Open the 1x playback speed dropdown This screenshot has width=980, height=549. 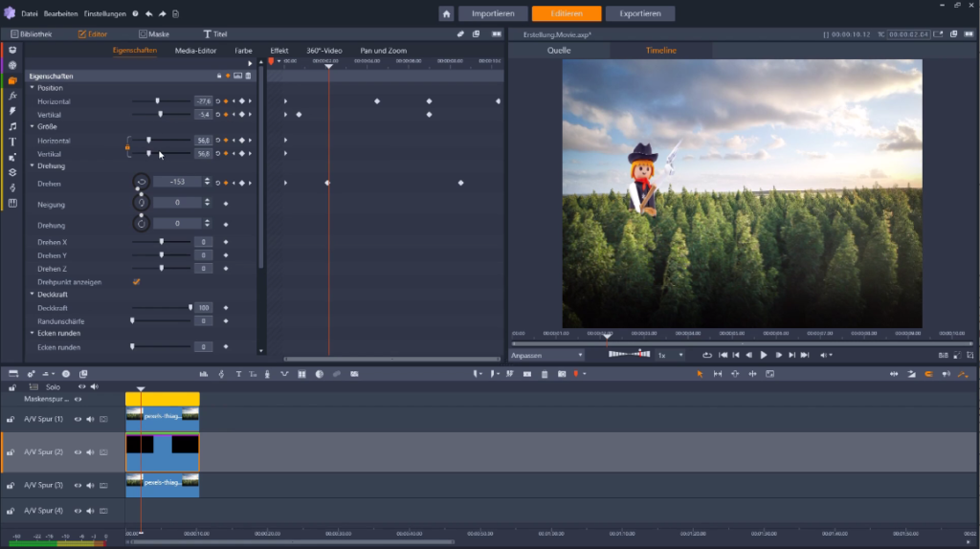click(x=670, y=356)
